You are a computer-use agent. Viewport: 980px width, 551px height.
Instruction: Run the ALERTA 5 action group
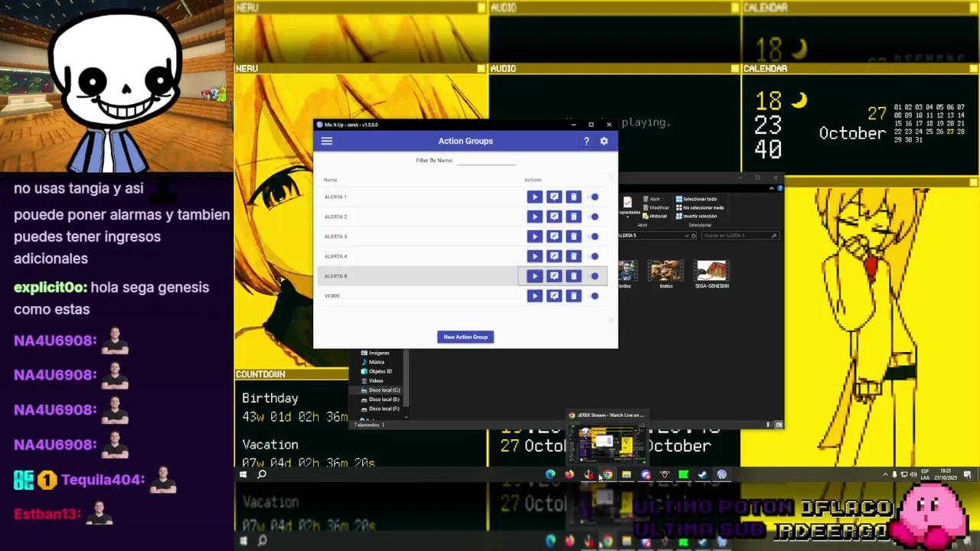pyautogui.click(x=534, y=276)
